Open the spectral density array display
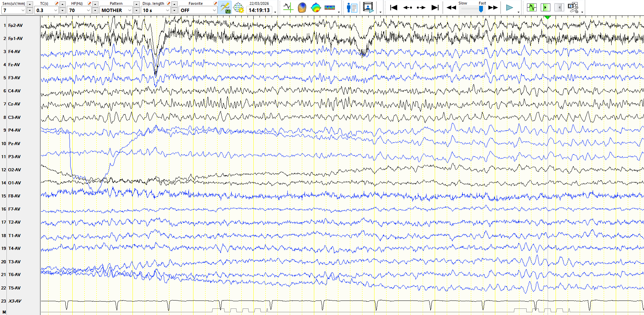 coord(330,8)
